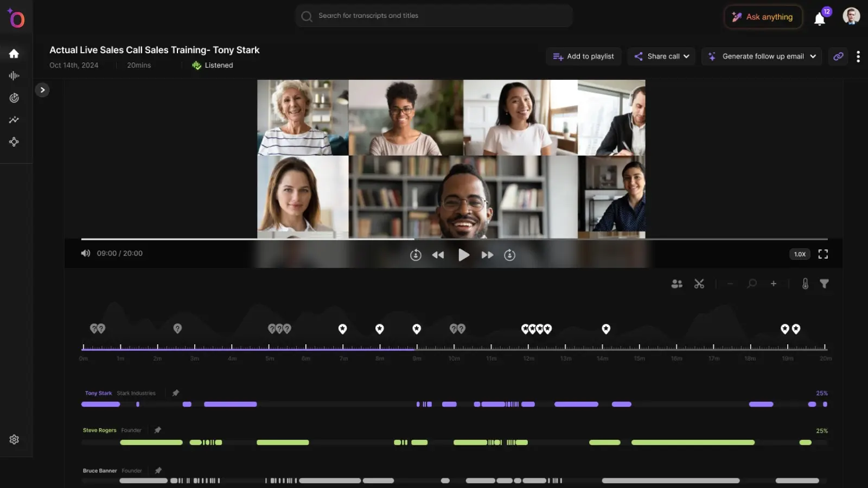Open the speakers icon above the timeline

pyautogui.click(x=676, y=283)
